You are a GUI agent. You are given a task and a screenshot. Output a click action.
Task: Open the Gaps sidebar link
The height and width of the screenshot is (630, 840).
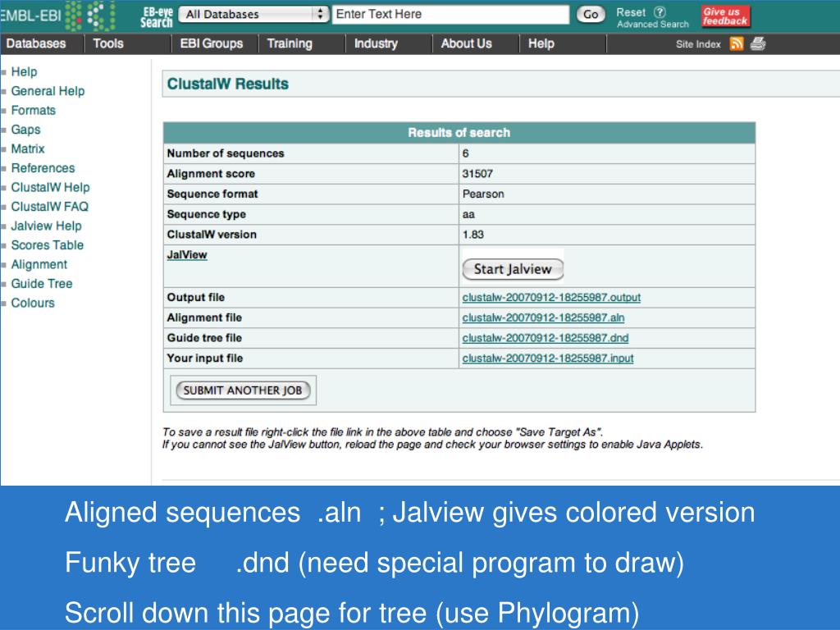(25, 130)
